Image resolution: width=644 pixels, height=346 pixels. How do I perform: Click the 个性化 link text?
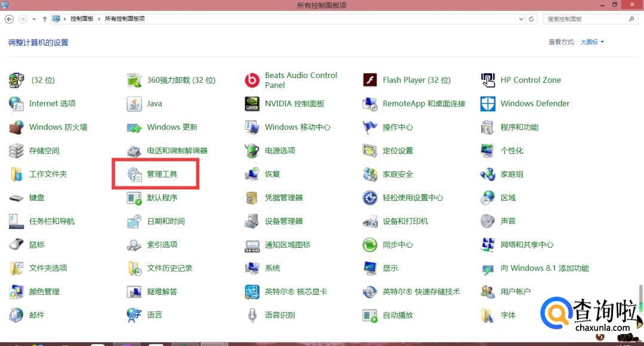pos(512,151)
